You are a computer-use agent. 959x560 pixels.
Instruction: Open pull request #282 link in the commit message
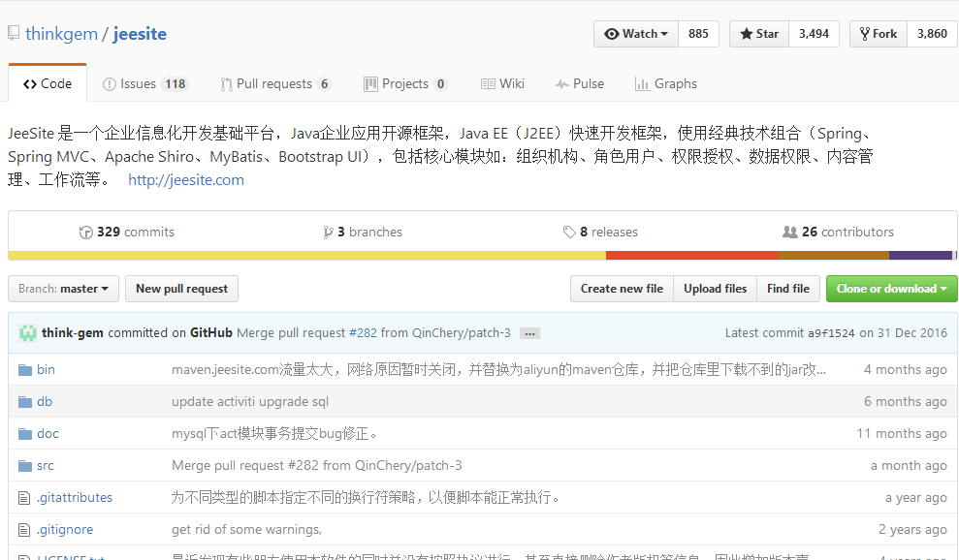pyautogui.click(x=363, y=333)
